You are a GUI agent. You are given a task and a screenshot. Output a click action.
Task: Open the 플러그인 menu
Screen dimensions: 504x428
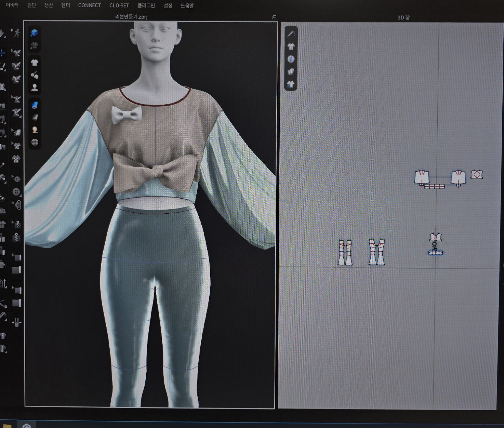click(x=146, y=5)
